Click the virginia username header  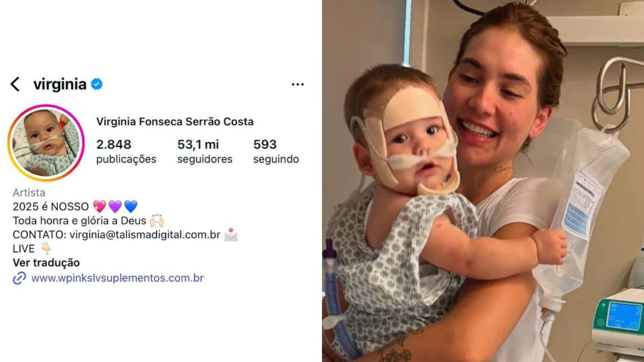(60, 84)
